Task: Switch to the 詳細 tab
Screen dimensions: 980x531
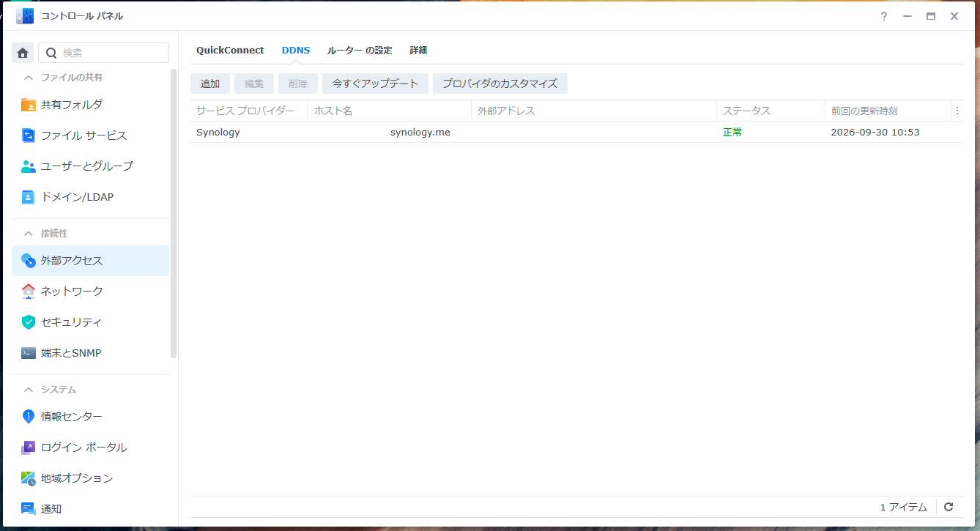Action: pos(418,51)
